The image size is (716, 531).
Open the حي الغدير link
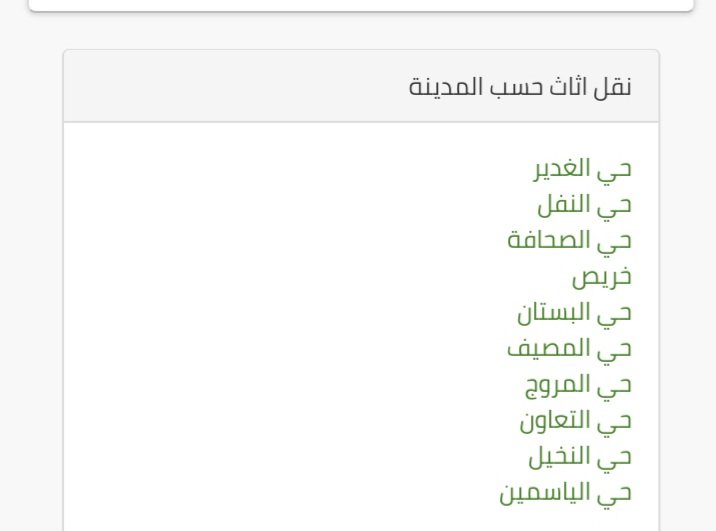tap(582, 169)
